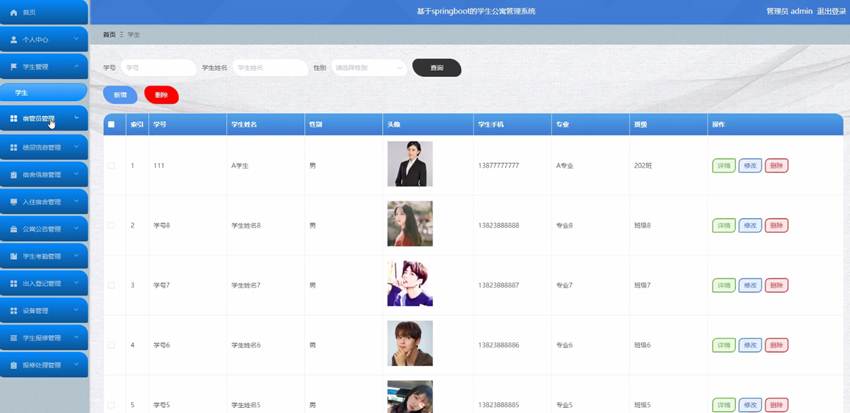Click phone number 13877777777
850x413 pixels.
coord(498,166)
